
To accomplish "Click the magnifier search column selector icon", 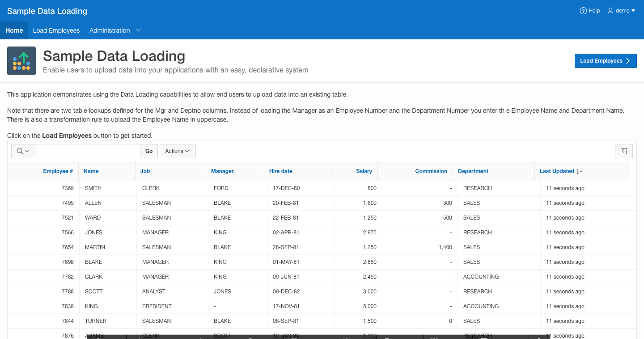I will pyautogui.click(x=23, y=151).
